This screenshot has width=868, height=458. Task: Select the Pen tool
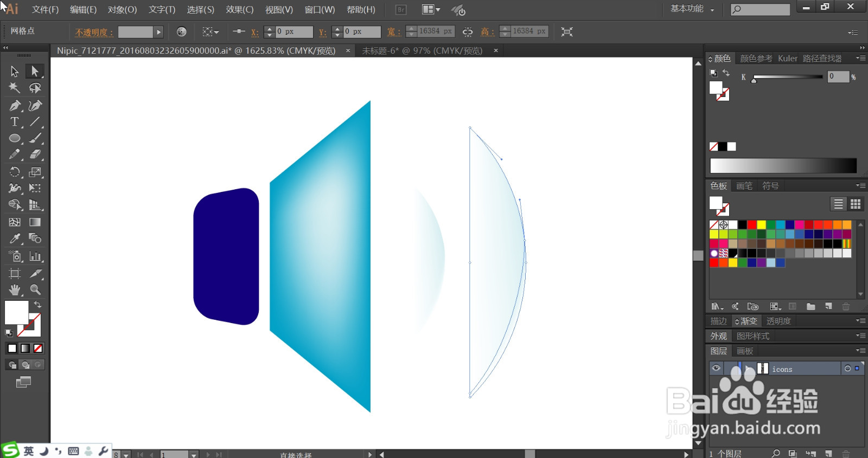point(15,105)
